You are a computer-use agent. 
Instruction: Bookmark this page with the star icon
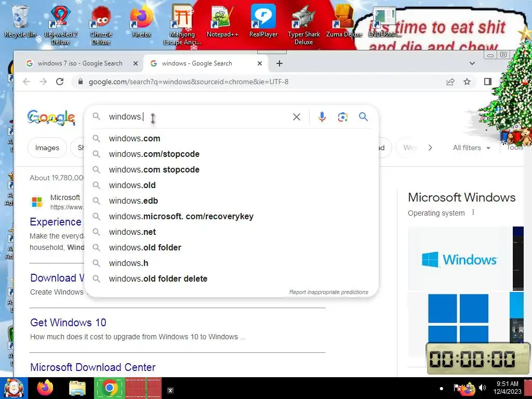(x=467, y=82)
